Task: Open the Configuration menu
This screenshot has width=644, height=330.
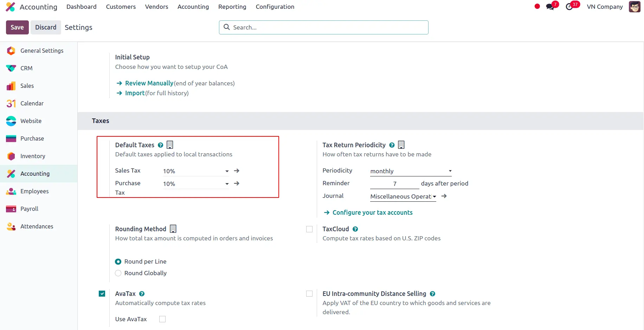Action: pos(275,7)
